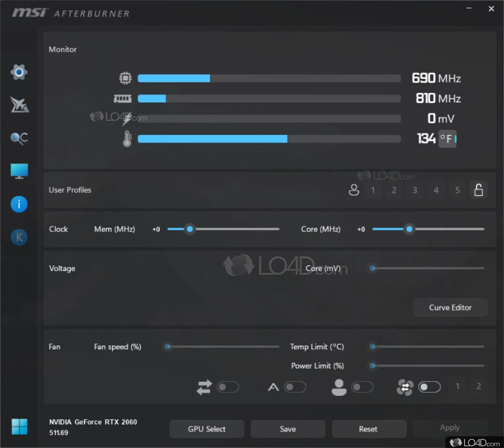Click the voltage lightning icon
504x448 pixels.
pyautogui.click(x=127, y=119)
